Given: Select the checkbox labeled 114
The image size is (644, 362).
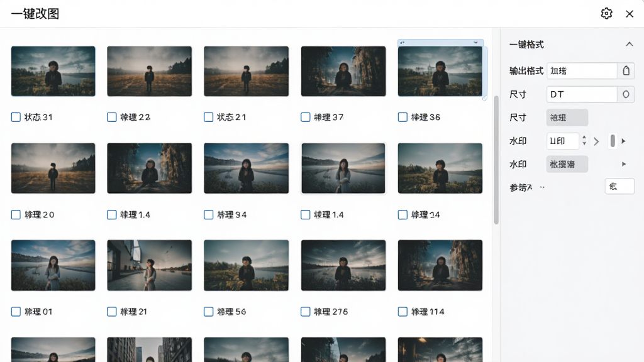Looking at the screenshot, I should (402, 312).
